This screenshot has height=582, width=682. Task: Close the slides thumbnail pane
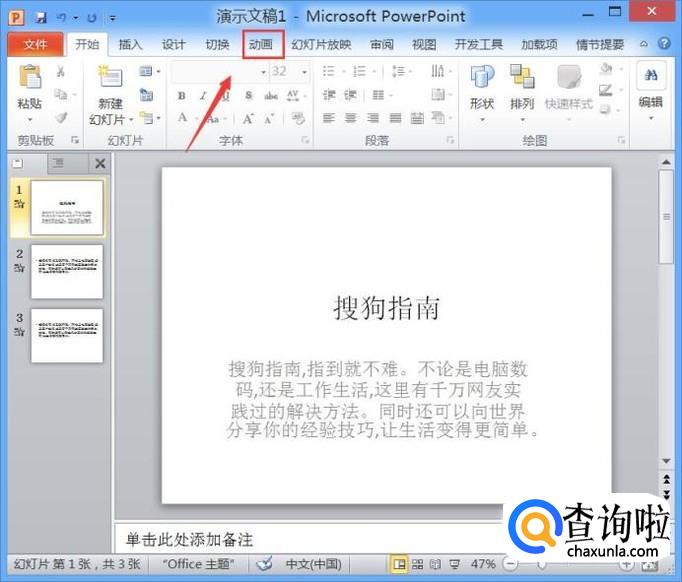[100, 164]
